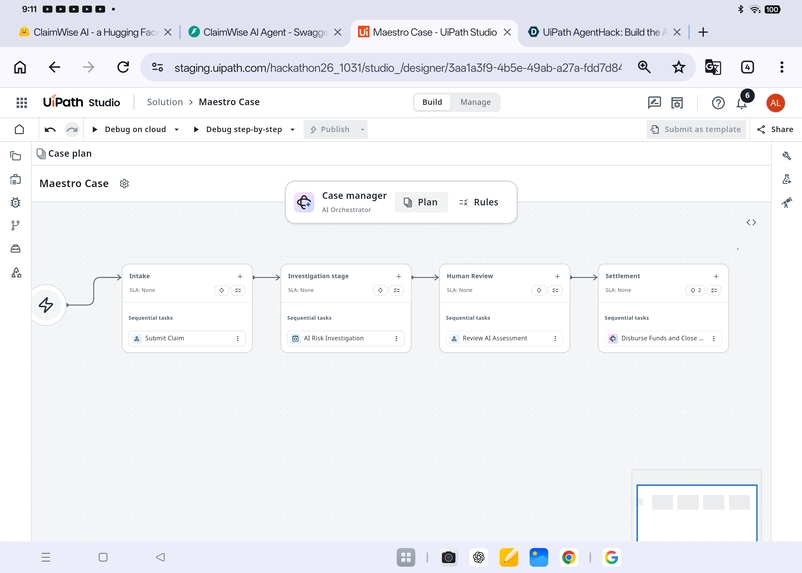Run Debug step-by-step
Screen dimensions: 802x573
238,130
